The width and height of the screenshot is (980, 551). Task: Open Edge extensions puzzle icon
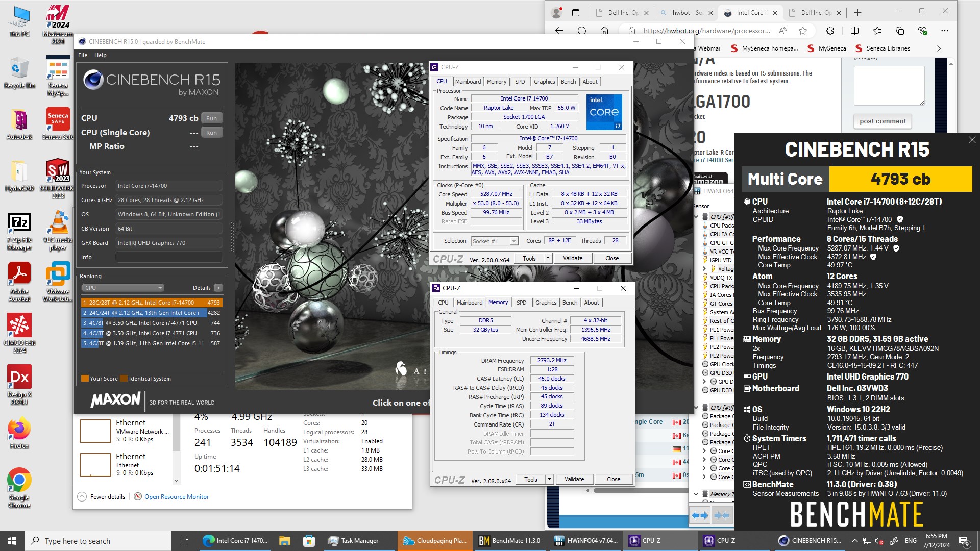pos(830,31)
